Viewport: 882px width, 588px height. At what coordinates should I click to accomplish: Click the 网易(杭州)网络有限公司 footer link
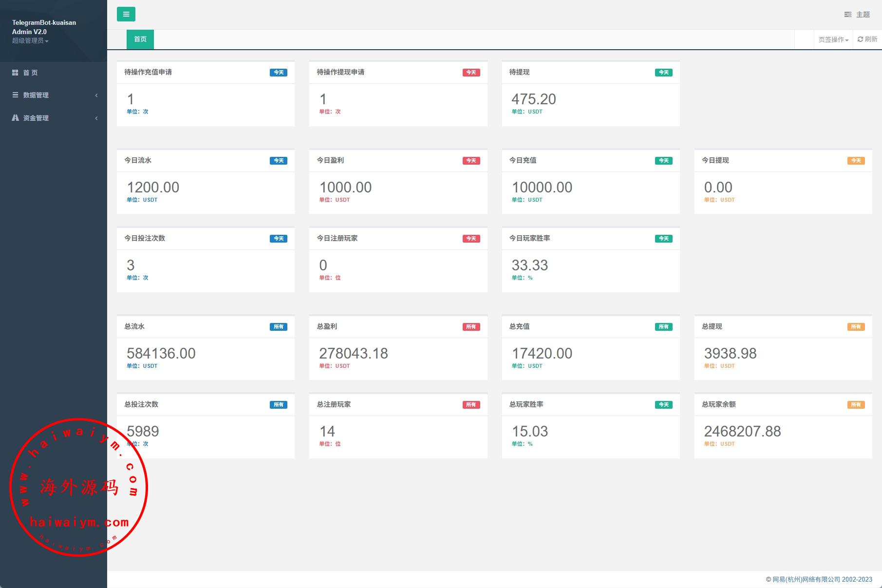(806, 579)
